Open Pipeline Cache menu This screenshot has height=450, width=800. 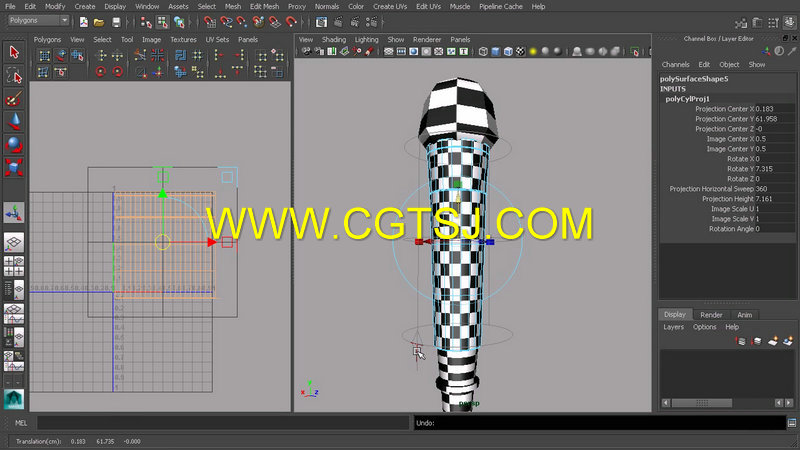(x=501, y=7)
